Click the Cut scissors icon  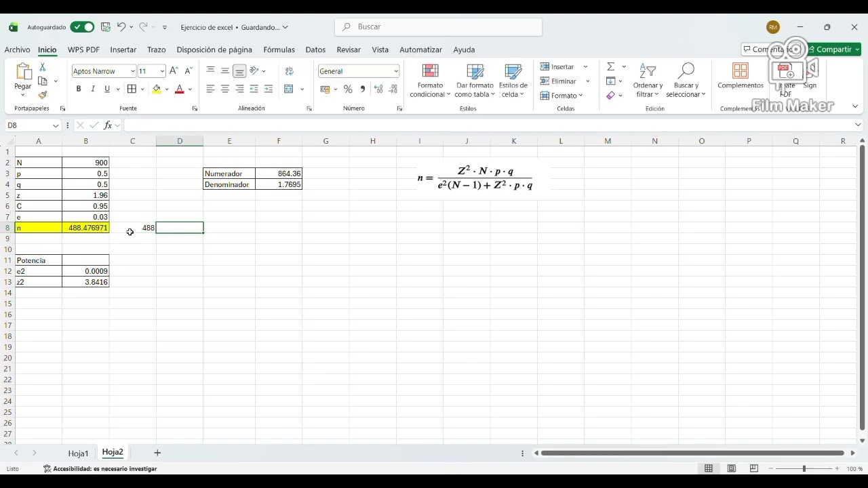(43, 67)
